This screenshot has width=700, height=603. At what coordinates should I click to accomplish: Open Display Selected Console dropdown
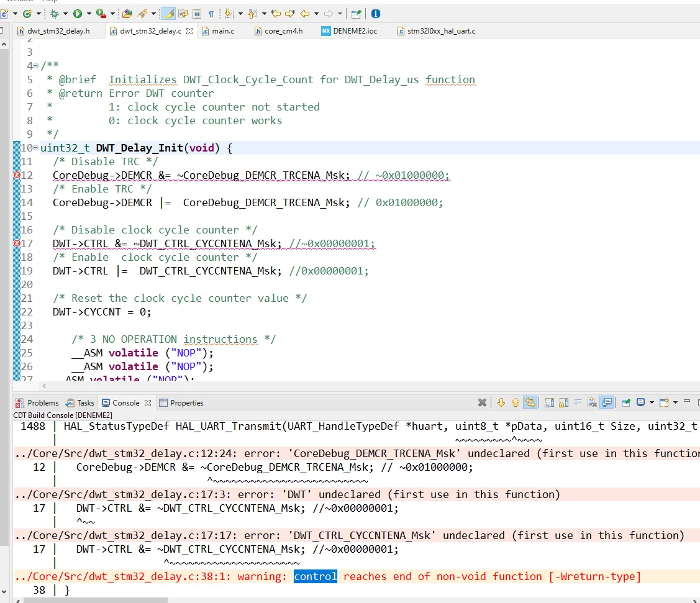[652, 402]
